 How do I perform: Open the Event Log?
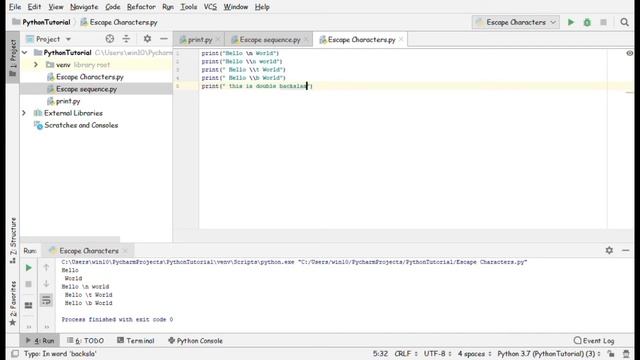[x=593, y=340]
